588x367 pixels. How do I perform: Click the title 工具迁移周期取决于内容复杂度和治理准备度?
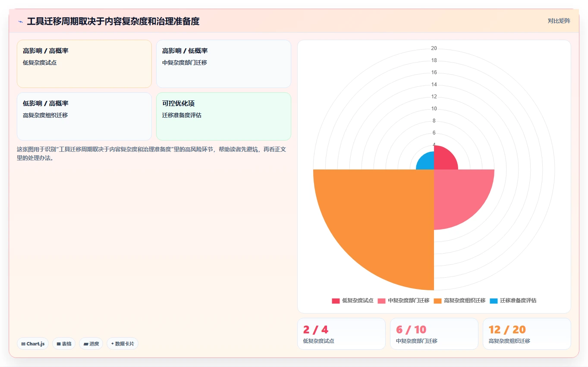113,21
